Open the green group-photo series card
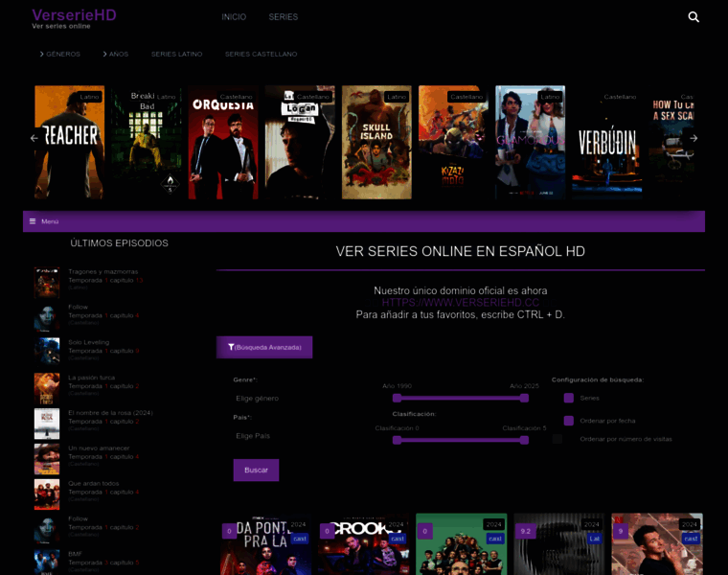The image size is (728, 575). 462,544
